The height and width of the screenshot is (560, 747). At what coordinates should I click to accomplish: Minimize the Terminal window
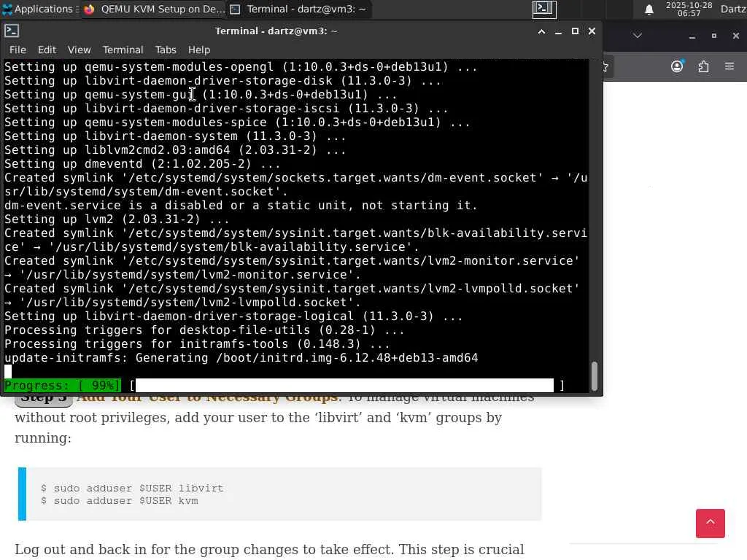coord(558,31)
